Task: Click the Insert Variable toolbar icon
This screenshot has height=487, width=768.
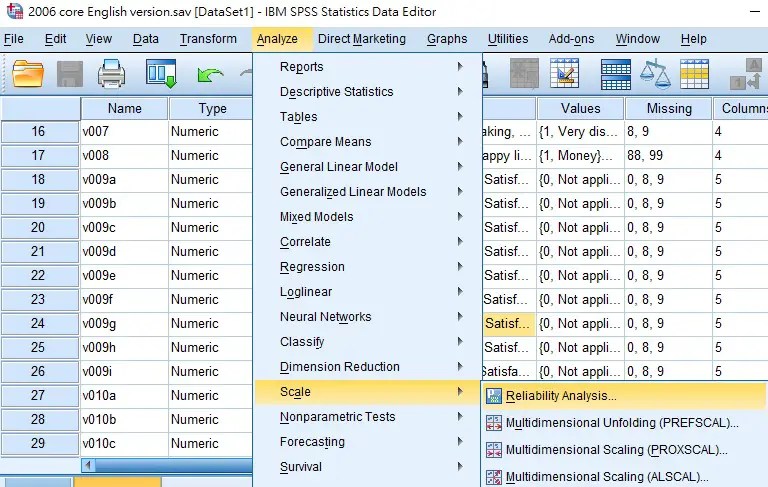Action: (x=565, y=73)
